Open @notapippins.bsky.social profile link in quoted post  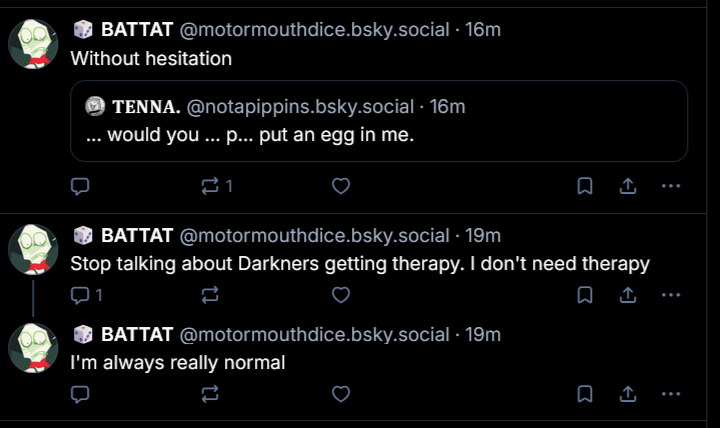[x=300, y=106]
